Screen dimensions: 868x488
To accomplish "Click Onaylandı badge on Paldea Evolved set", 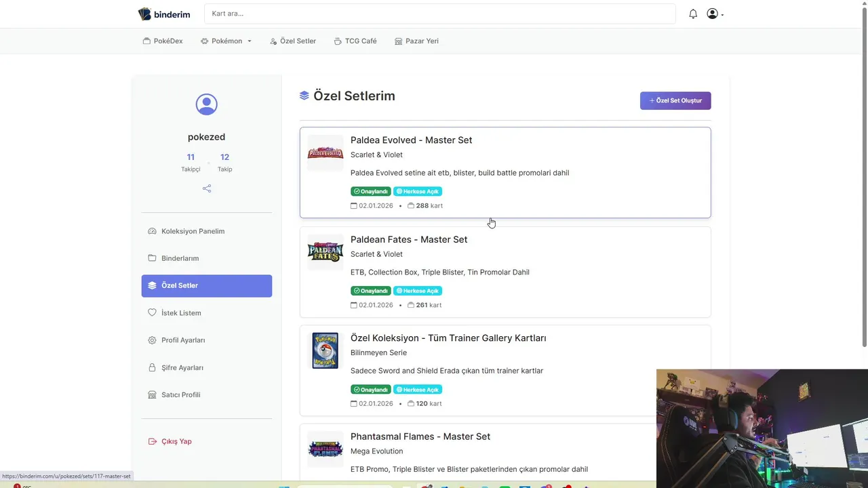I will pos(371,191).
